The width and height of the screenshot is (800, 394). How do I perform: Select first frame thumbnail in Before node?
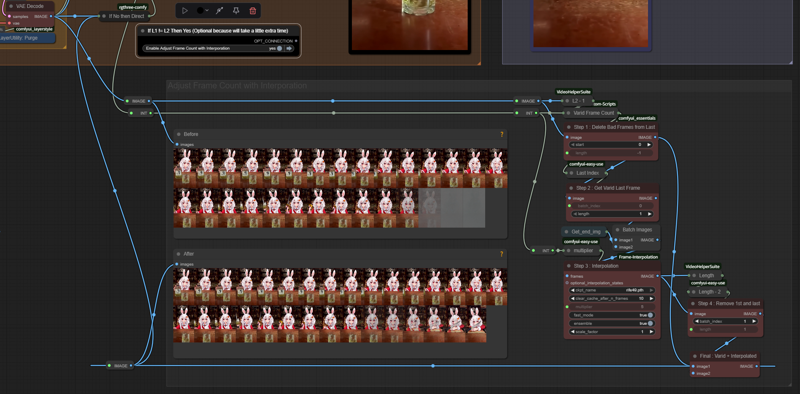(184, 168)
